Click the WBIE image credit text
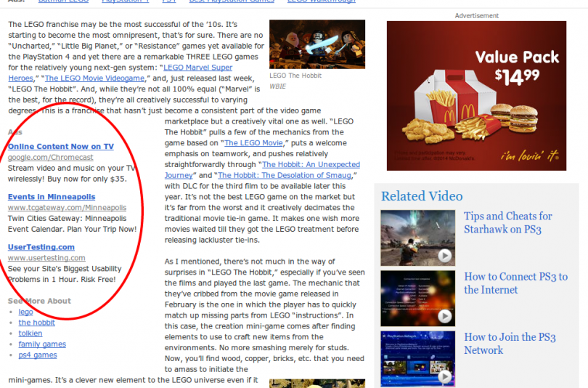 pos(278,86)
